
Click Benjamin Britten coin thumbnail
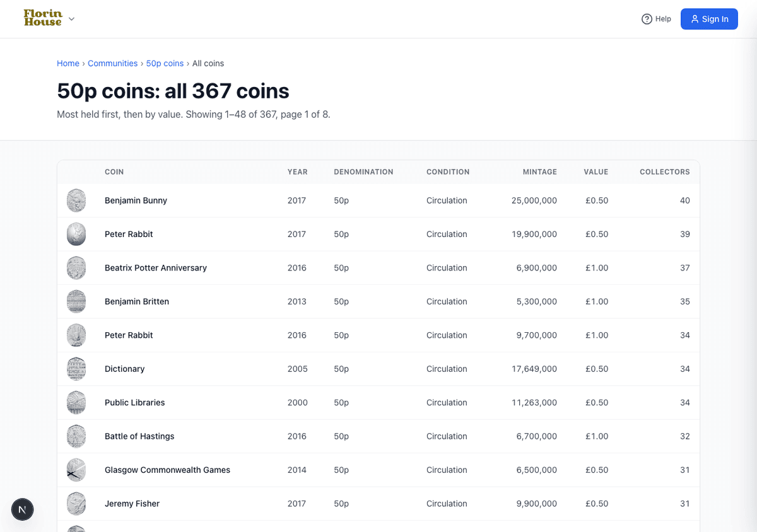[x=76, y=301]
